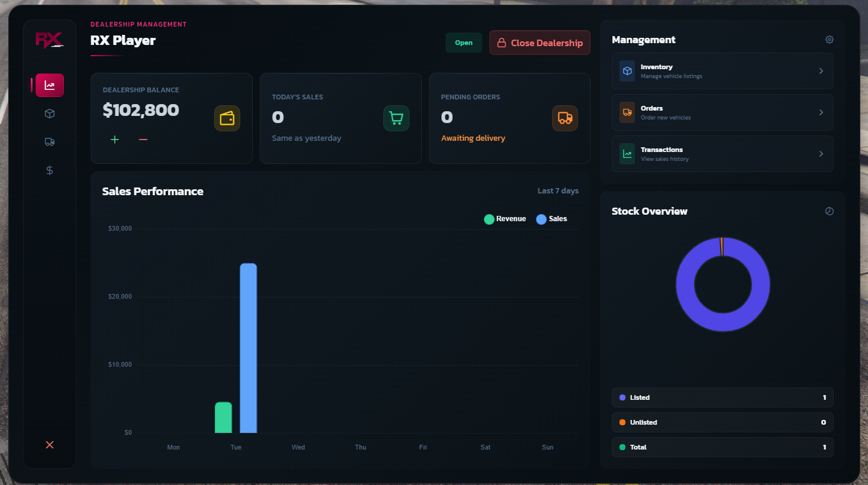Select the sales statistics icon in the sidebar
Image resolution: width=868 pixels, height=485 pixels.
(49, 85)
